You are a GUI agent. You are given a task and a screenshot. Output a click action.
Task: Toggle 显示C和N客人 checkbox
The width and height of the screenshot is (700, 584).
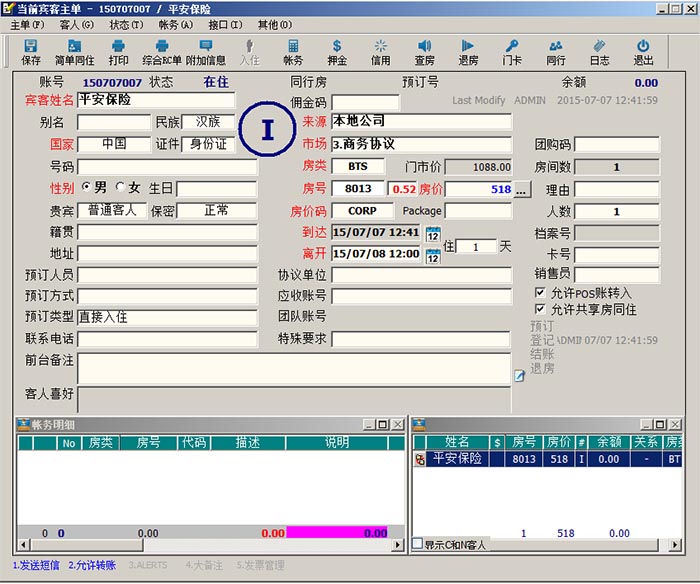[x=417, y=543]
